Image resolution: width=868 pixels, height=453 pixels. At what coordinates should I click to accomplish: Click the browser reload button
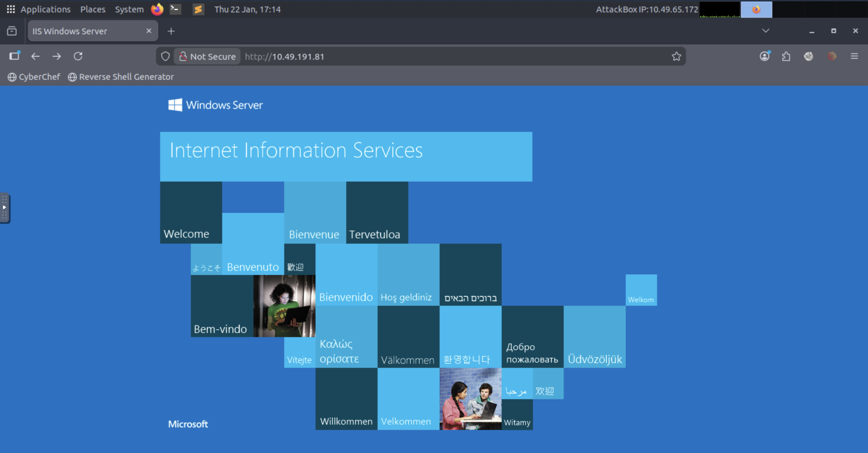pos(78,56)
